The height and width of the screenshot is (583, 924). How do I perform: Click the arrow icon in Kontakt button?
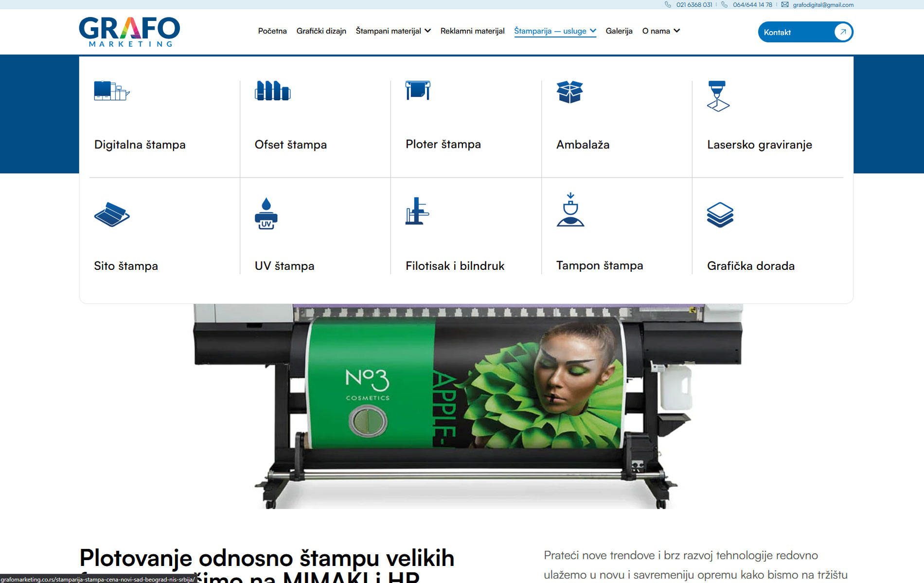[843, 32]
